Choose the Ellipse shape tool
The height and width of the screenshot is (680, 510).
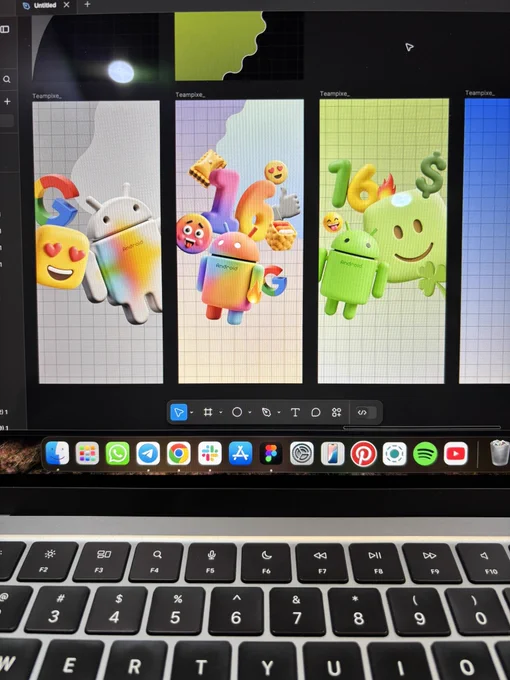pyautogui.click(x=237, y=412)
